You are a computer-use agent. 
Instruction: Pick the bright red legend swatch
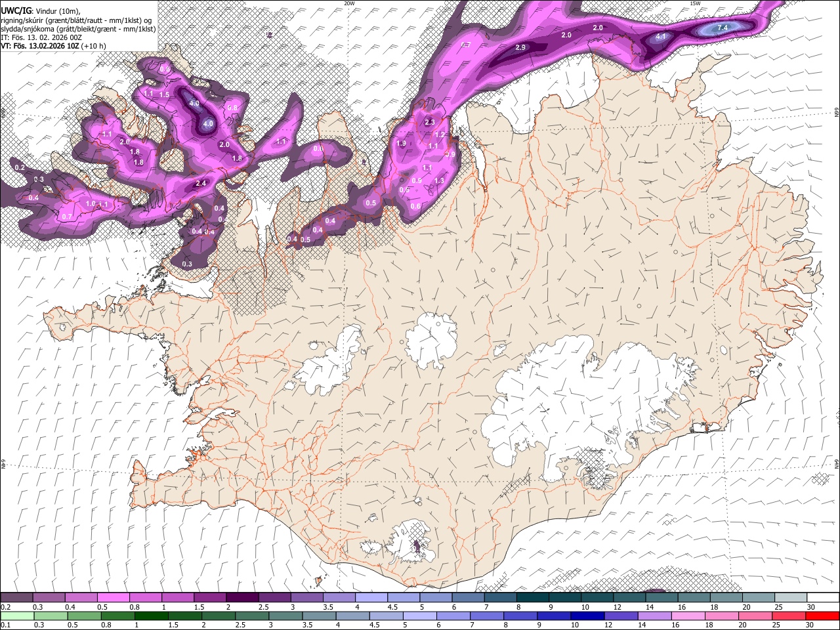click(x=823, y=616)
